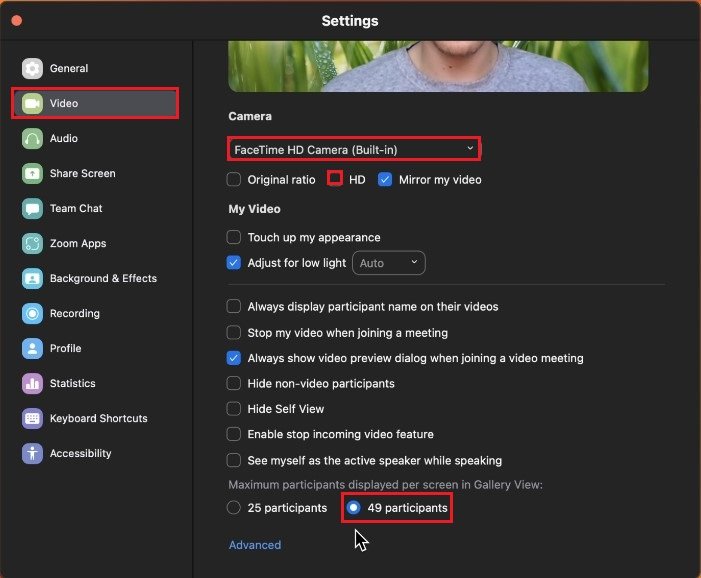
Task: Open the FaceTime HD Camera dropdown
Action: click(354, 149)
